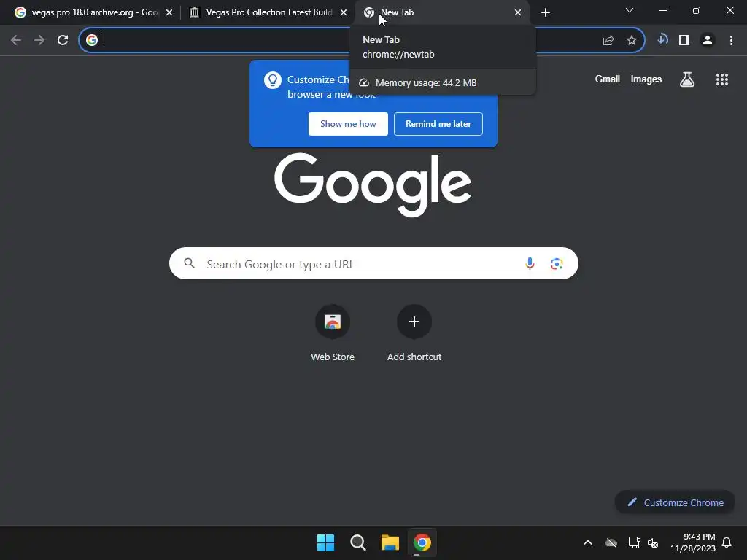The image size is (747, 560).
Task: Open the clock and date flyout
Action: click(x=693, y=542)
